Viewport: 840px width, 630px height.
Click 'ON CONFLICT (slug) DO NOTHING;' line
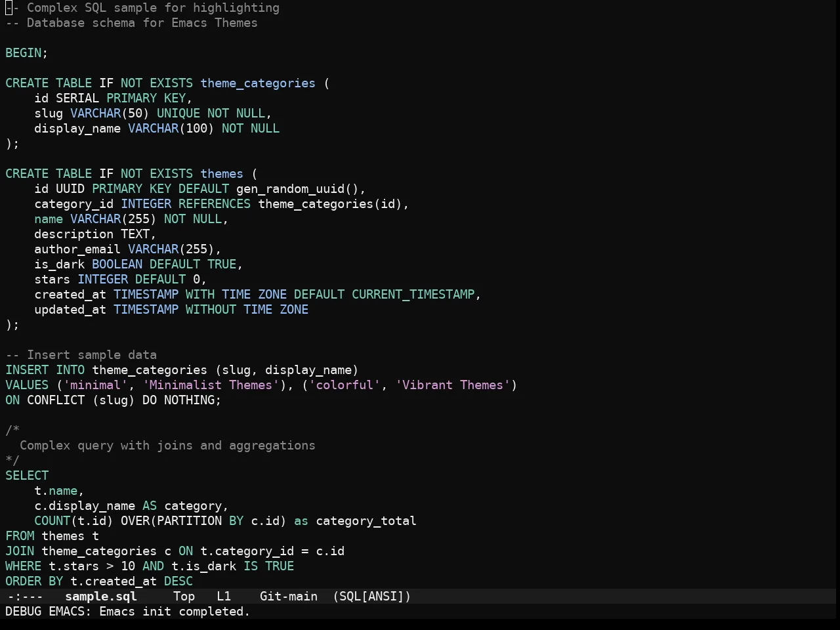(114, 400)
